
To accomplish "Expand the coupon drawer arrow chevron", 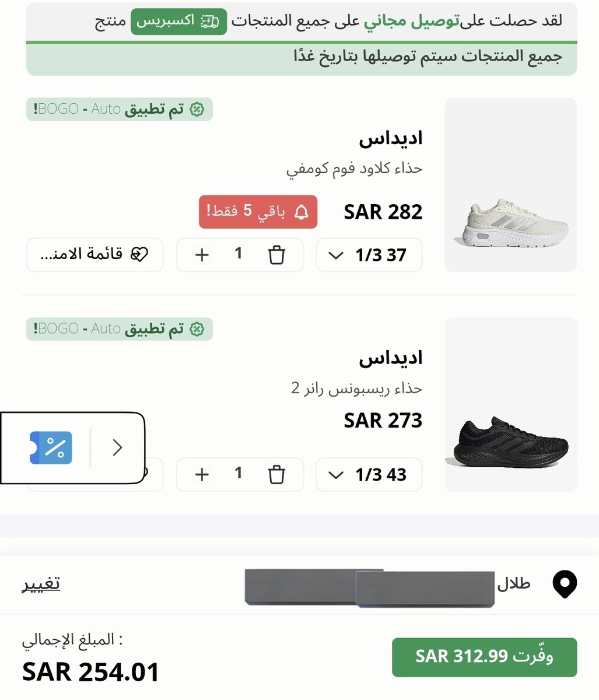I will point(117,447).
